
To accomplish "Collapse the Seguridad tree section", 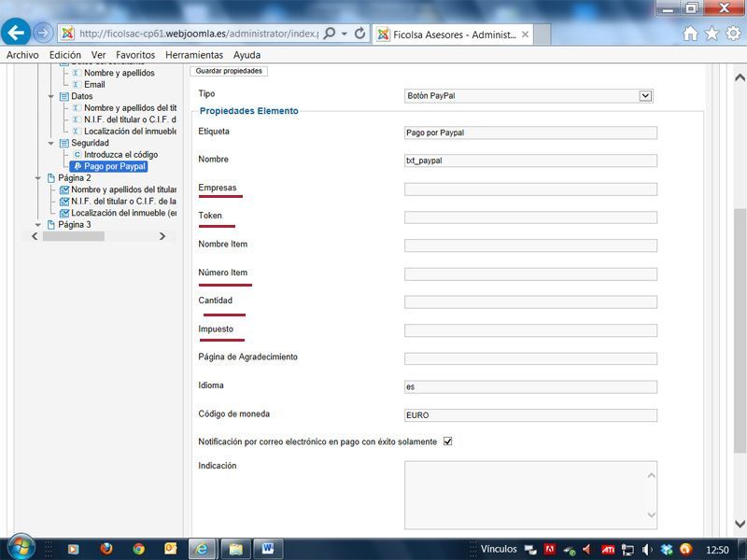I will (x=50, y=143).
